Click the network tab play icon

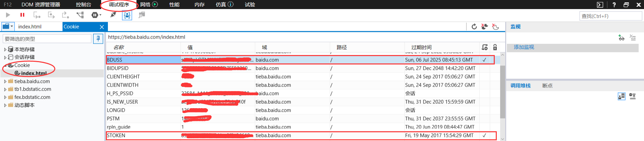155,4
